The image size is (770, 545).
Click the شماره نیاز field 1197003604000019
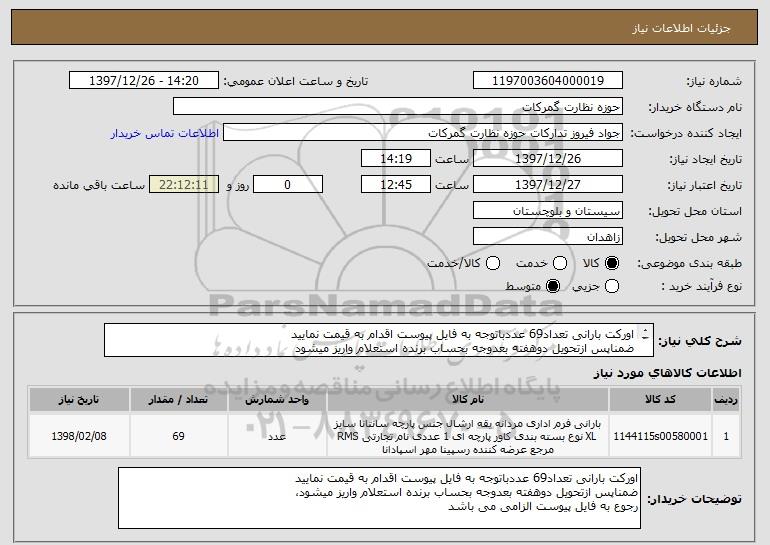click(x=548, y=81)
